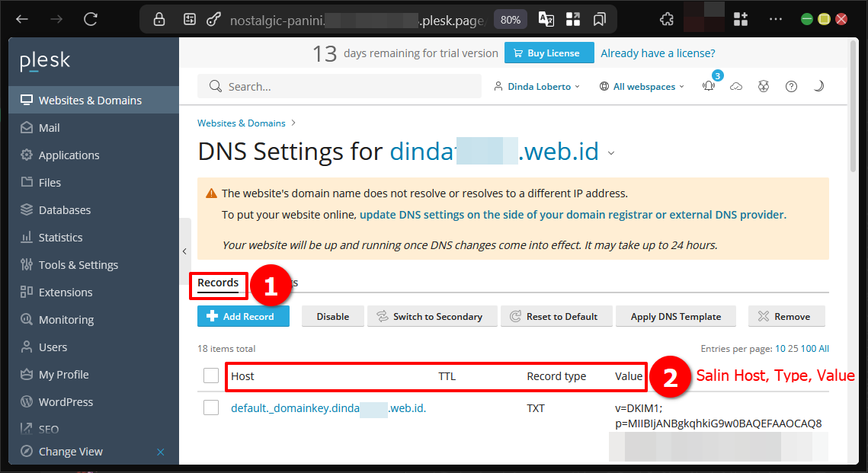Click the Add Record button

click(x=243, y=316)
